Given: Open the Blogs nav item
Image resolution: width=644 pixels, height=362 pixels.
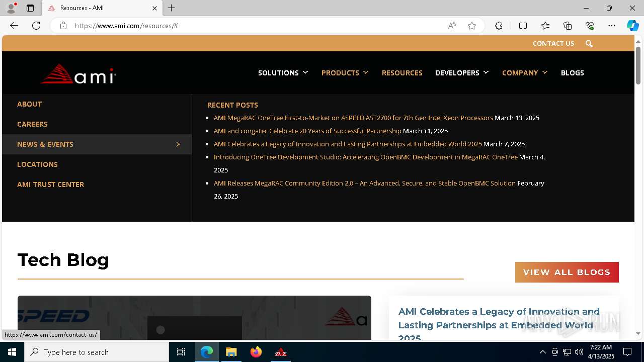Looking at the screenshot, I should [x=573, y=73].
